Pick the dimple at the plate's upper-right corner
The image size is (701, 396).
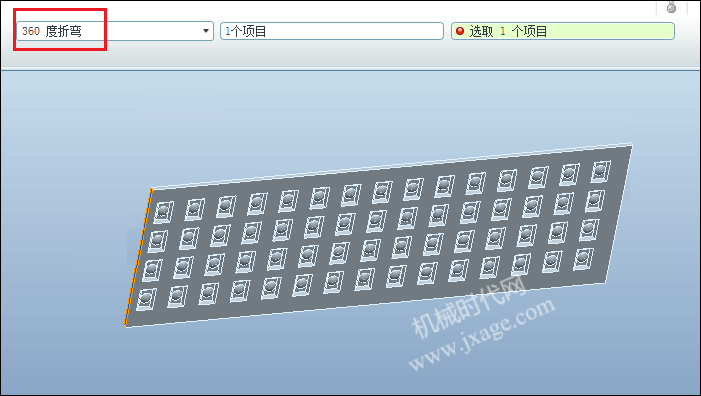tap(600, 171)
